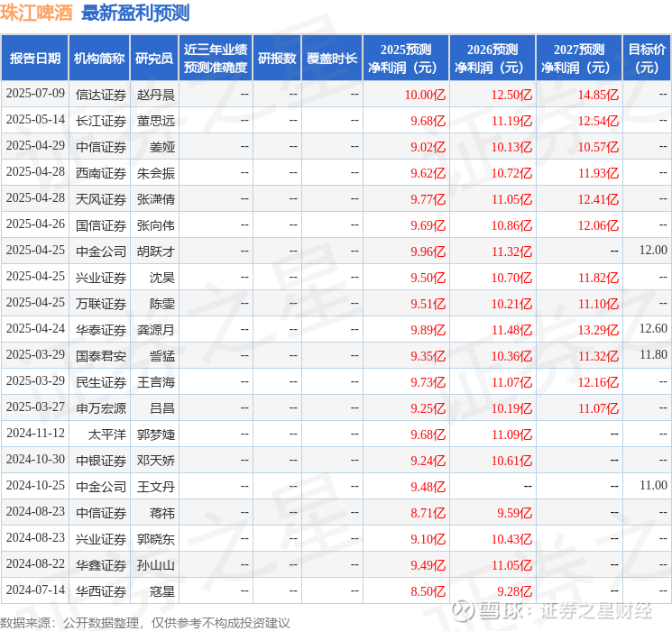Click the 10.43亿 forecast value
The image size is (672, 631).
(x=511, y=539)
